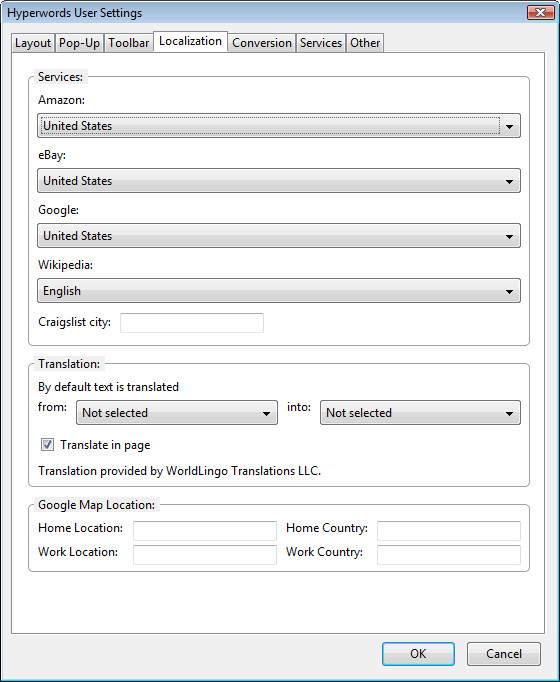Screen dimensions: 560x682
Task: Switch to the Layout tab
Action: pyautogui.click(x=33, y=43)
